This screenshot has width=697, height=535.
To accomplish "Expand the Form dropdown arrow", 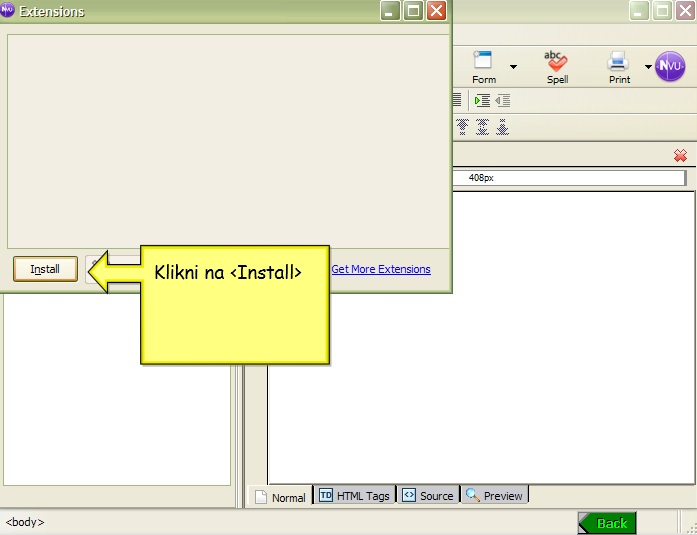I will [x=513, y=68].
